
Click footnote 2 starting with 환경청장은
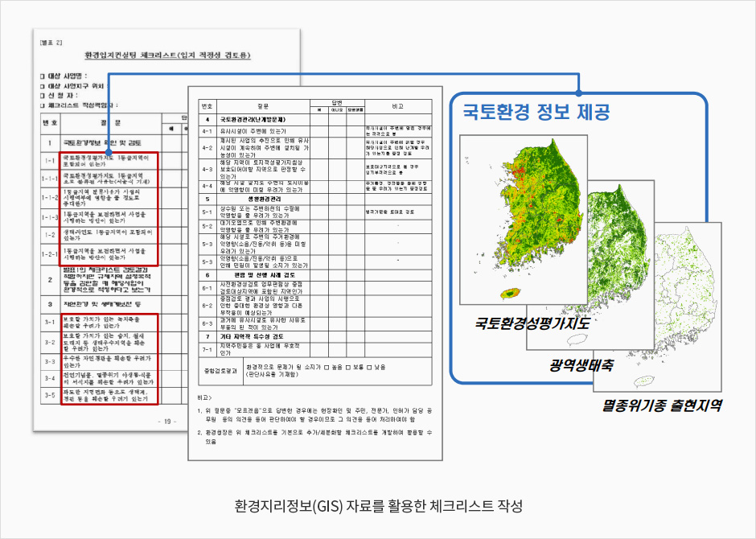coord(314,437)
